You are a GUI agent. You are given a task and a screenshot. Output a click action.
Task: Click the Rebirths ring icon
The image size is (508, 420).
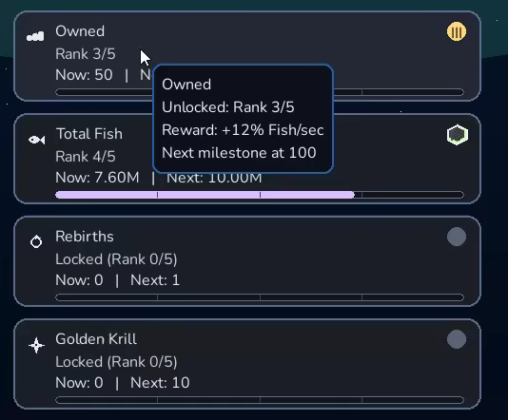36,241
